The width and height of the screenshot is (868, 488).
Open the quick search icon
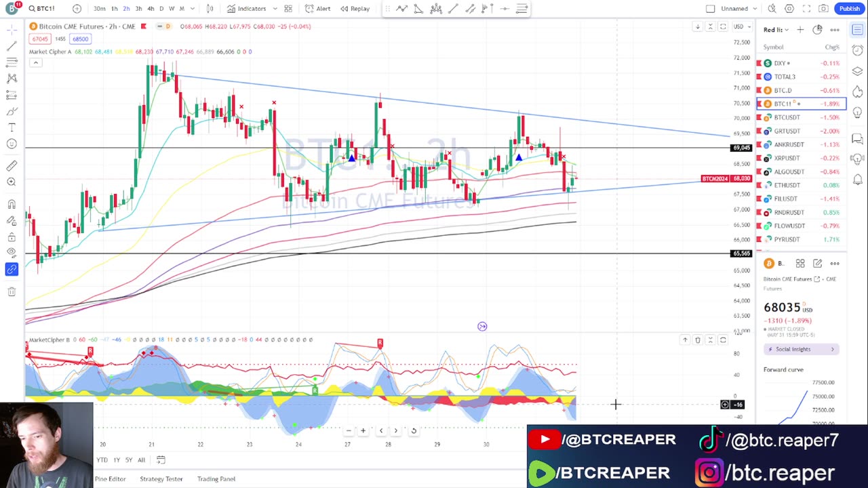772,9
